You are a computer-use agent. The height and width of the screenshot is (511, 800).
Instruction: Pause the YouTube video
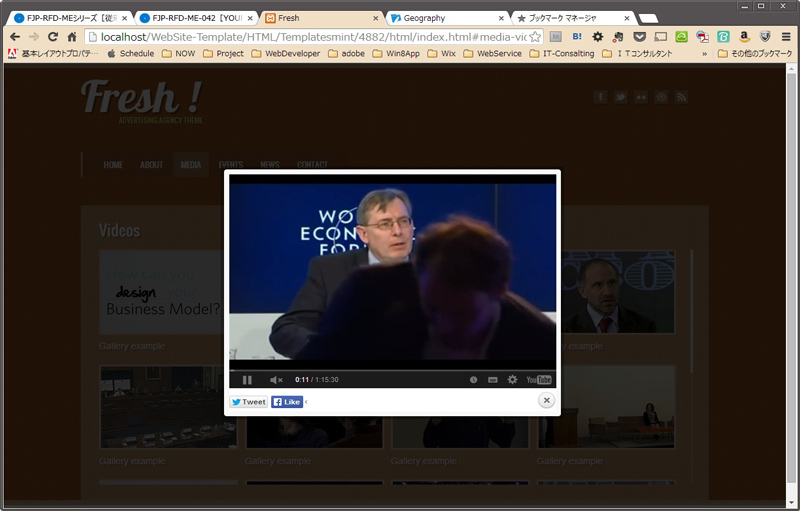point(247,379)
